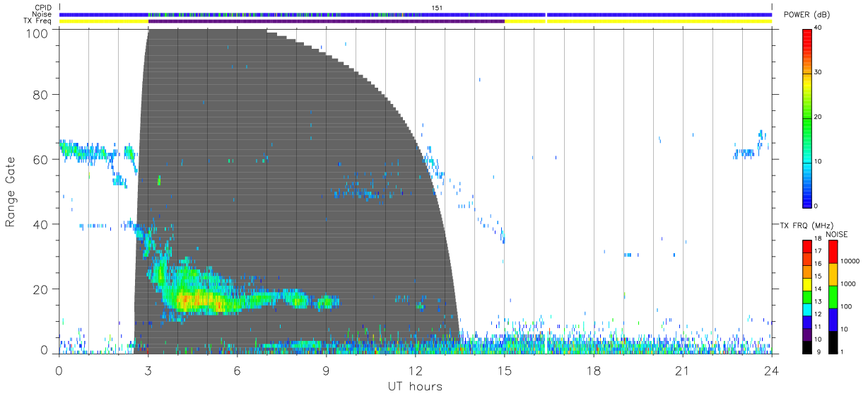Click the x-axis tick label '15'
Image resolution: width=868 pixels, height=401 pixels.
[x=505, y=370]
